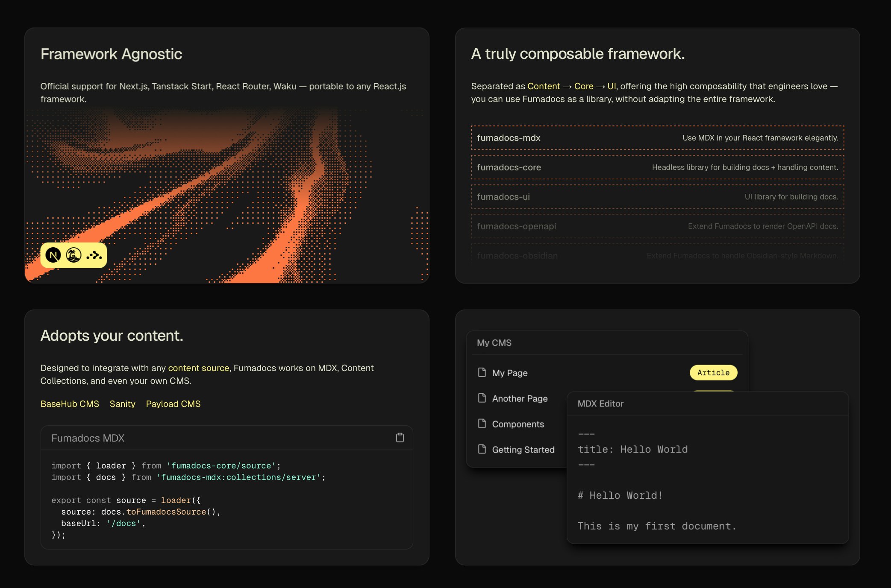The height and width of the screenshot is (588, 891).
Task: Click the file icon beside Components
Action: (x=481, y=424)
